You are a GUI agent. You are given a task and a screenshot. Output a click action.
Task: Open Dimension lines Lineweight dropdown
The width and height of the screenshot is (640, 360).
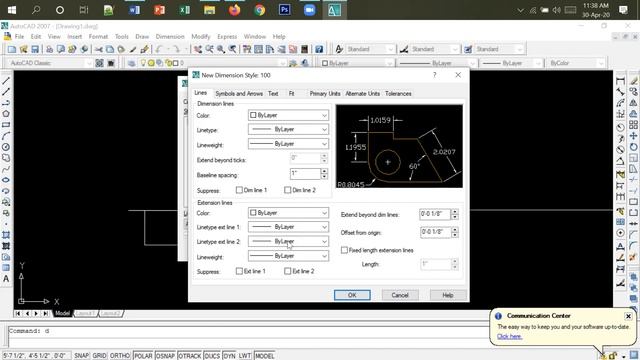(288, 144)
